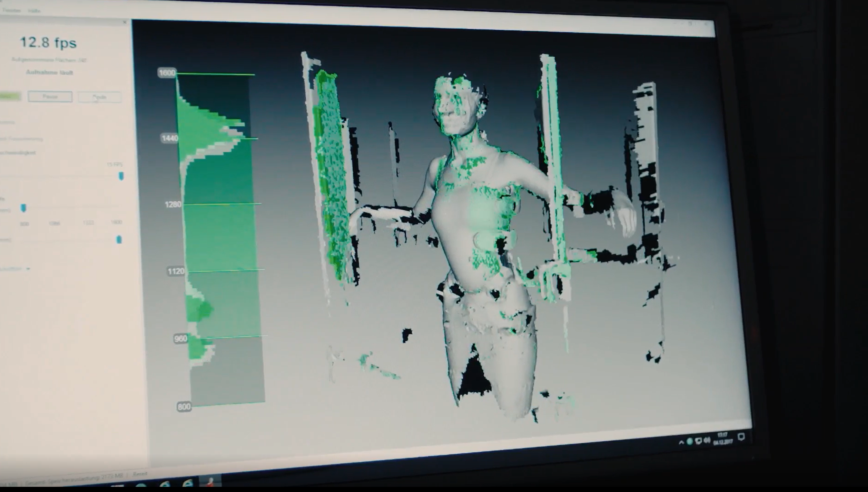Click the 1440 depth histogram label
The image size is (868, 492).
pos(169,139)
